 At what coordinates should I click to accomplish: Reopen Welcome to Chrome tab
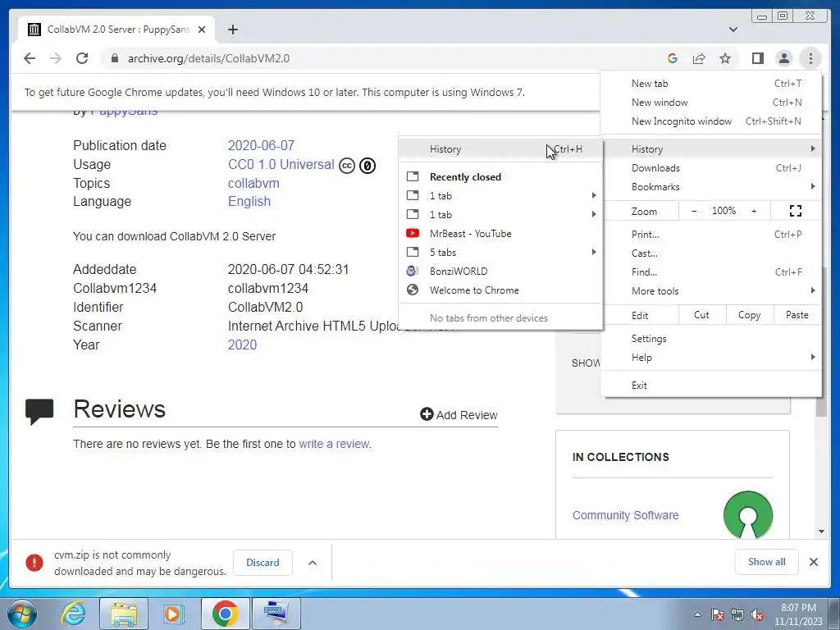[x=501, y=290]
